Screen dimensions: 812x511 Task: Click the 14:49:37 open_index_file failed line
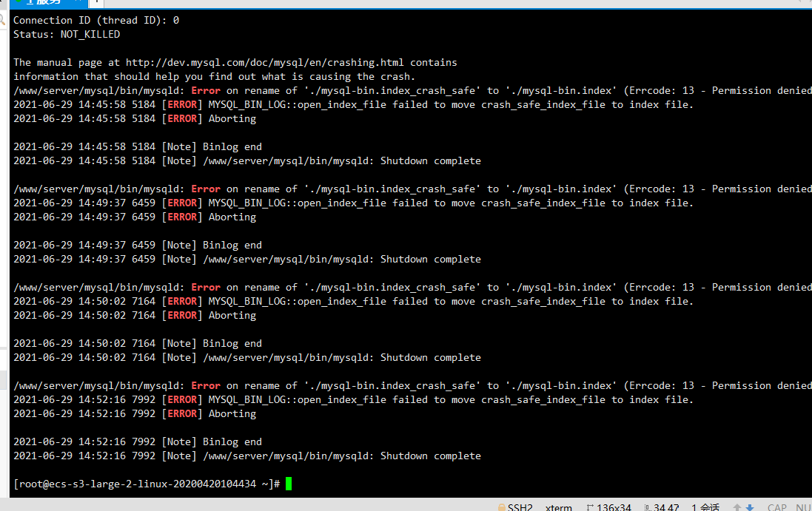pyautogui.click(x=353, y=203)
